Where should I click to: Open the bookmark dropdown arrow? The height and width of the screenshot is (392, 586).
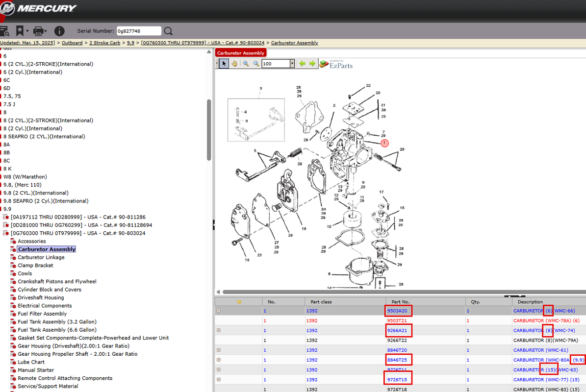27,31
